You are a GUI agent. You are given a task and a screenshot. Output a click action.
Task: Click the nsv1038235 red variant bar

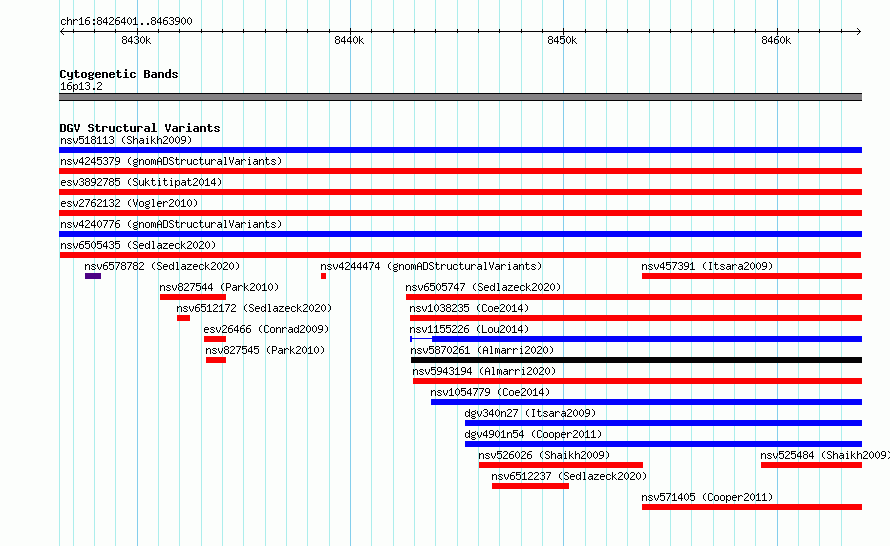pos(636,318)
